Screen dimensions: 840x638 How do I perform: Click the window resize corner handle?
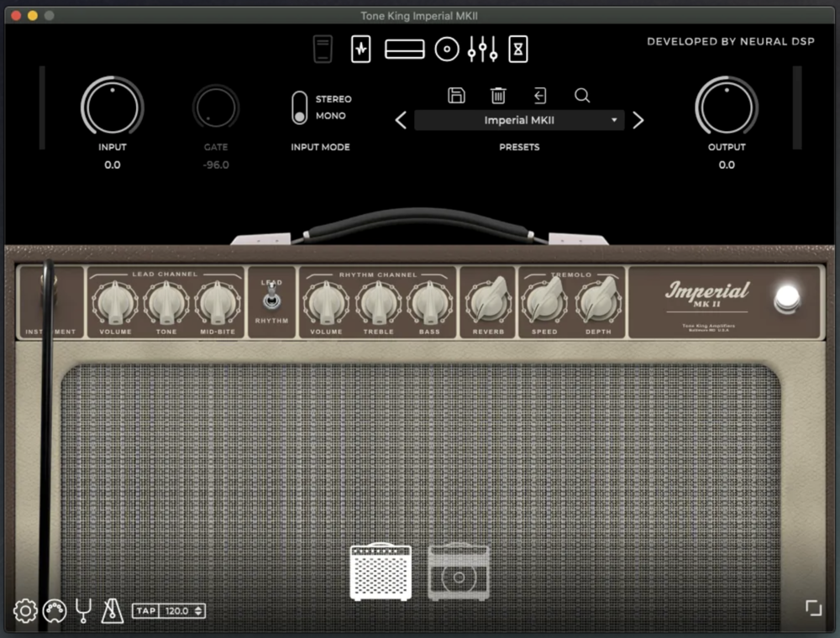pyautogui.click(x=813, y=608)
